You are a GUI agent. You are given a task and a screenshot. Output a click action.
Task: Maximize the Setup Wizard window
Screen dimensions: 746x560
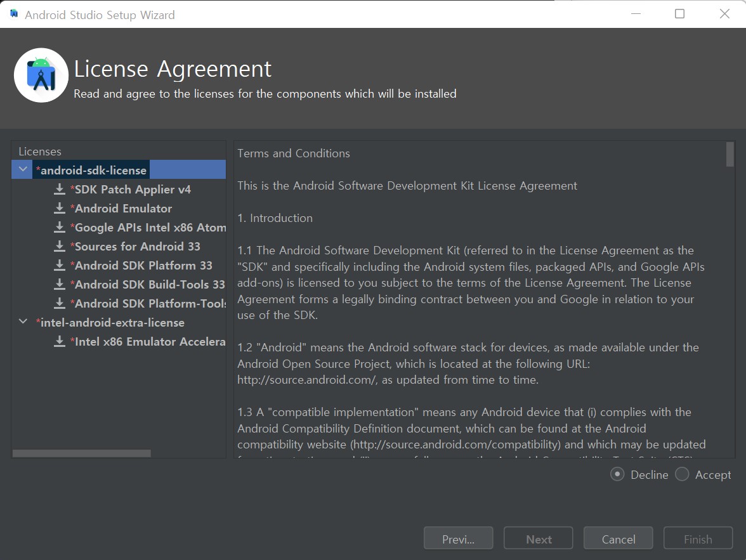(680, 14)
